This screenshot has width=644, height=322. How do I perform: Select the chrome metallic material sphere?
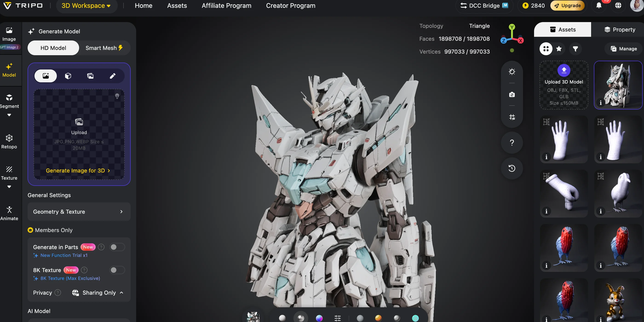[301, 318]
